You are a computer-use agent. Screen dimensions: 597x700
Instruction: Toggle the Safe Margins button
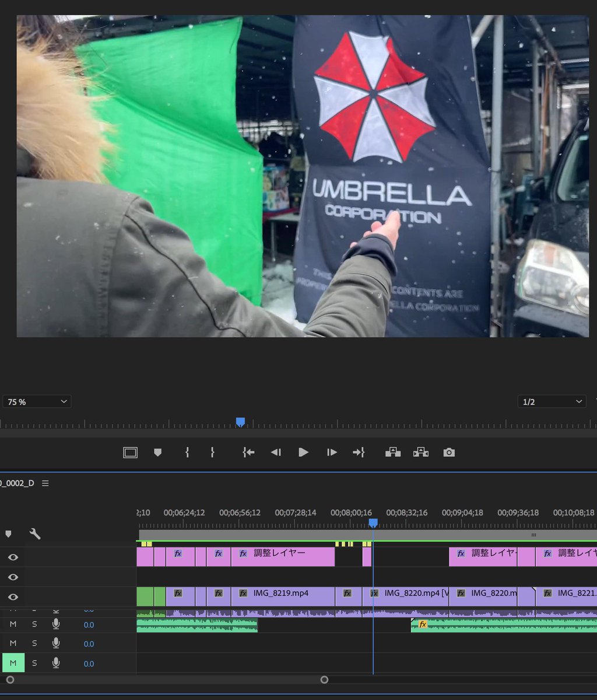(x=130, y=453)
